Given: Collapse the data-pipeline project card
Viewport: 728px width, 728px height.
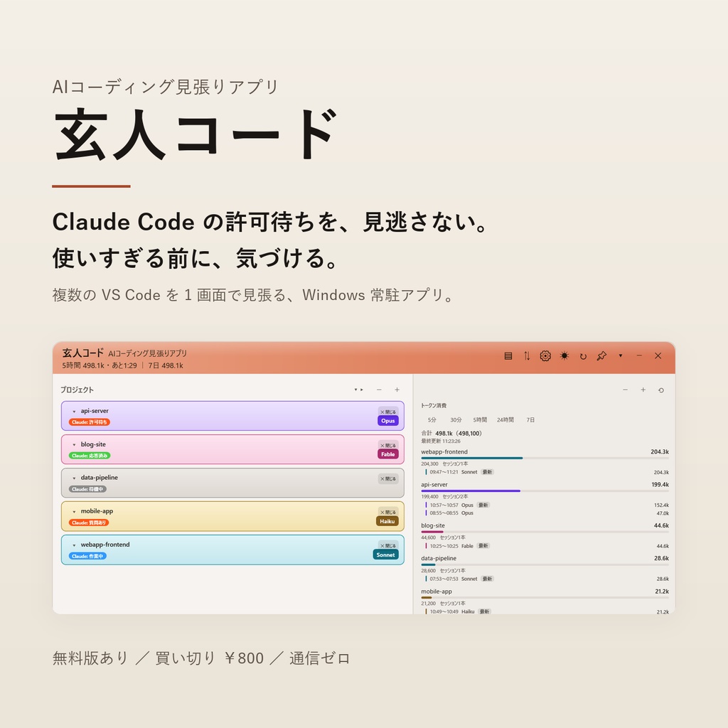Looking at the screenshot, I should (x=74, y=478).
